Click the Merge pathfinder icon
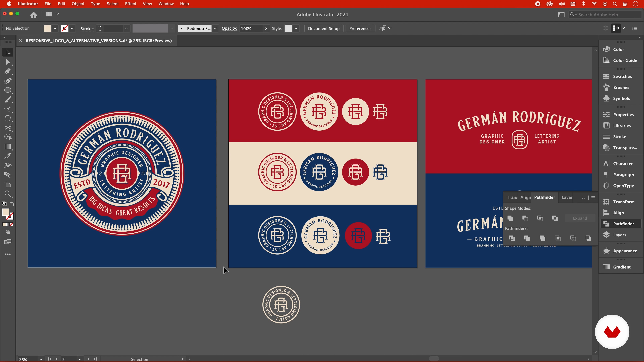This screenshot has width=644, height=362. [x=542, y=238]
